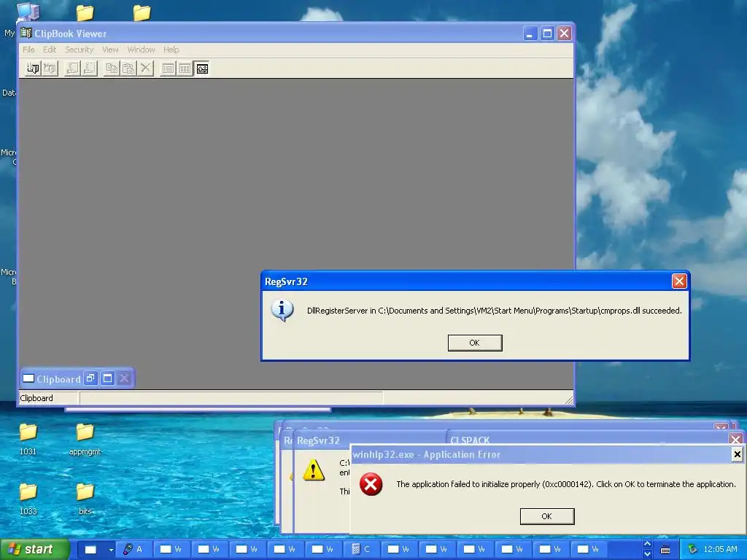Click the taskbar button labeled A
Image resolution: width=747 pixels, height=560 pixels.
tap(134, 550)
